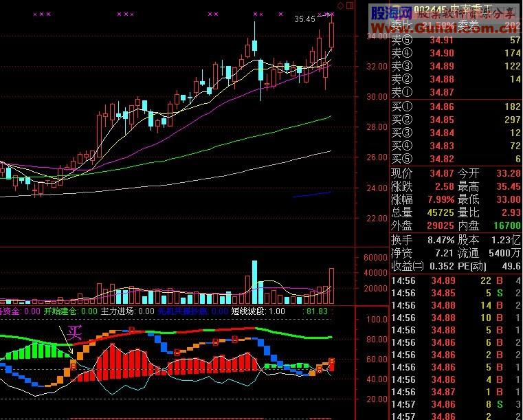Select the 卖③ row at 34.89
523x420 pixels.
(x=456, y=66)
